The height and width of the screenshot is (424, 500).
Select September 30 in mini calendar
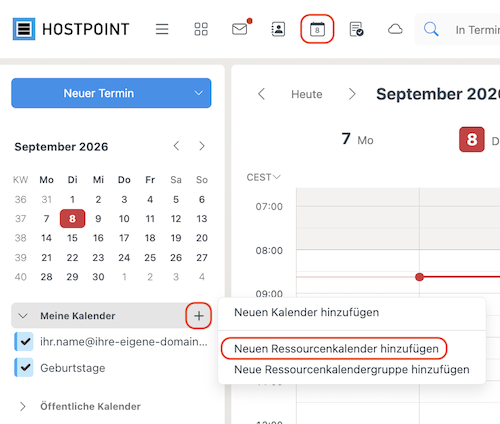[x=98, y=277]
